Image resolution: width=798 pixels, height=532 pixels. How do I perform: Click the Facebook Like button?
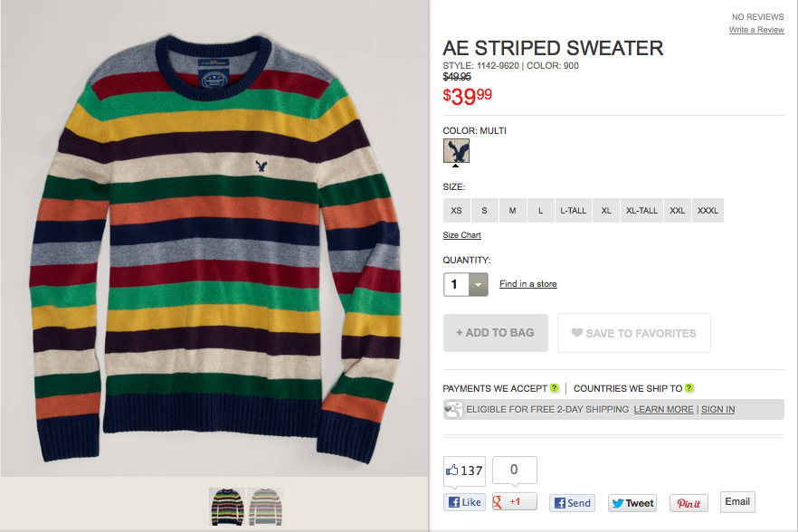(464, 502)
